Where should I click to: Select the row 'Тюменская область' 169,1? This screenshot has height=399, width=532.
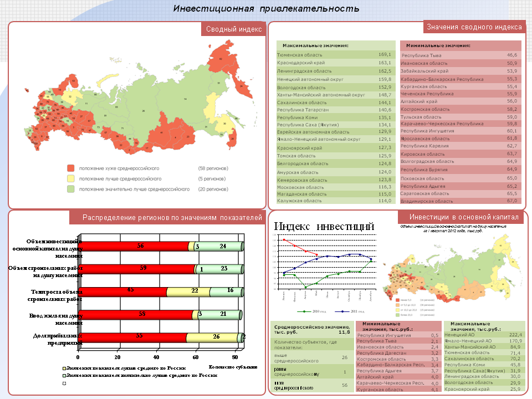pyautogui.click(x=336, y=55)
